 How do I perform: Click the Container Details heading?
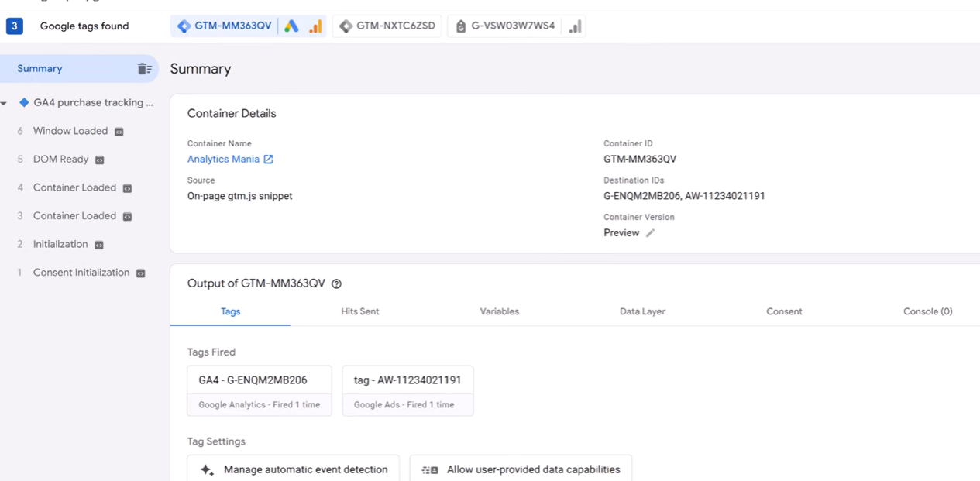232,113
